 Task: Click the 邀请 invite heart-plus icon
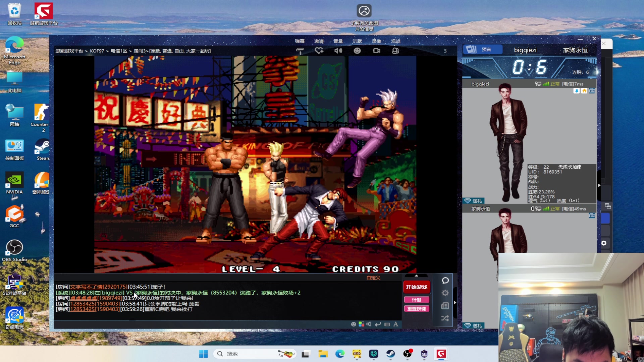click(319, 51)
